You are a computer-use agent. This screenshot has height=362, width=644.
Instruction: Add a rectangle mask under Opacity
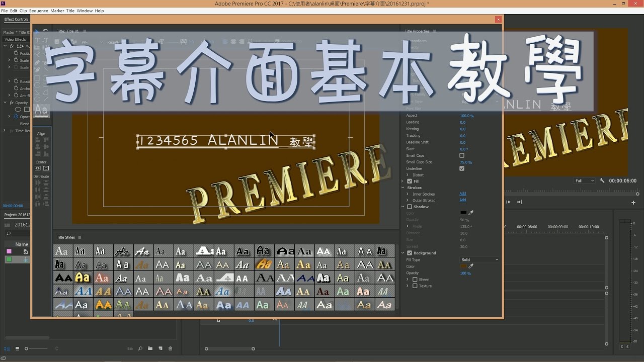click(x=27, y=109)
